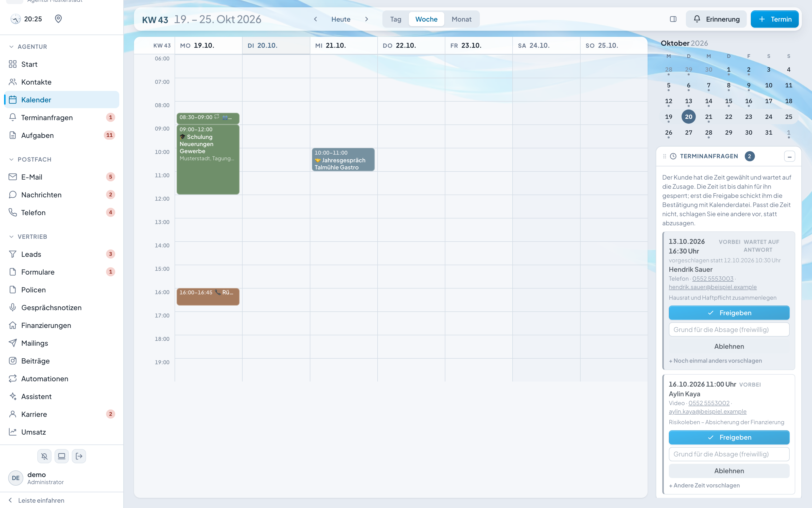812x508 pixels.
Task: Click Ablehnen for Aylin Kaya request
Action: (x=729, y=471)
